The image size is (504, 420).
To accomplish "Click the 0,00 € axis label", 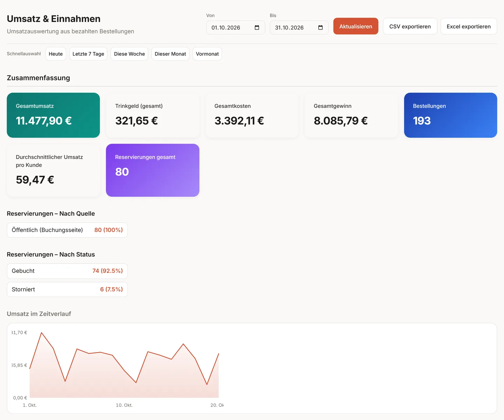I will point(20,398).
